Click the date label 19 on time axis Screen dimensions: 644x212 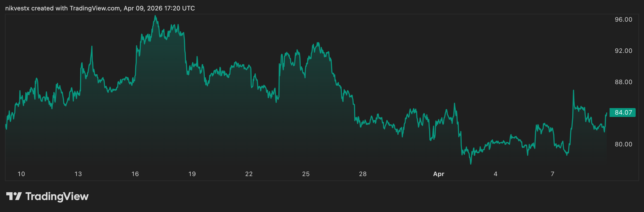(192, 174)
